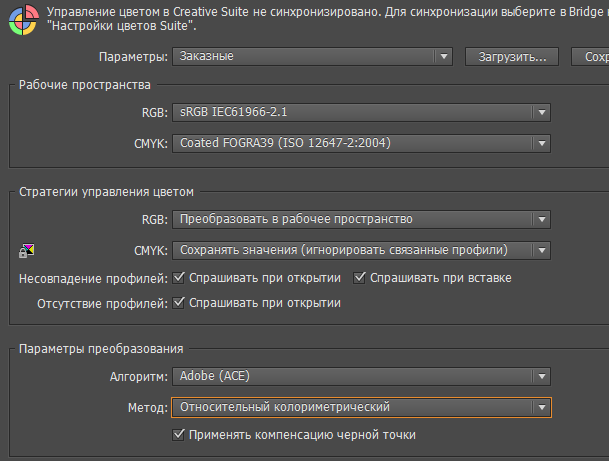The height and width of the screenshot is (461, 609).
Task: Click the Рабочие пространства section title
Action: click(x=85, y=85)
